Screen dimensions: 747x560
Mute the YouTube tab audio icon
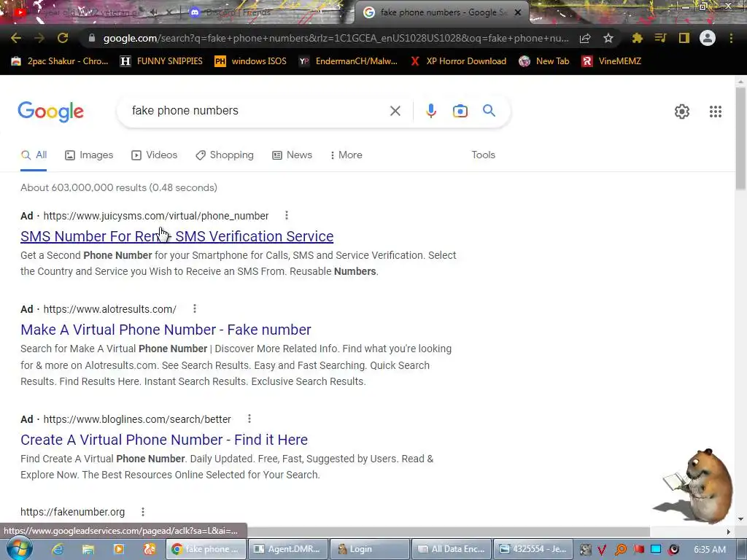coord(153,12)
